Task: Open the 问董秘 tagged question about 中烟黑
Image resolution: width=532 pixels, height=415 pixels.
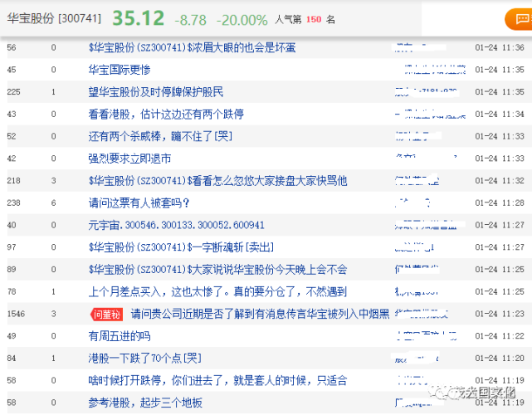Action: [260, 314]
